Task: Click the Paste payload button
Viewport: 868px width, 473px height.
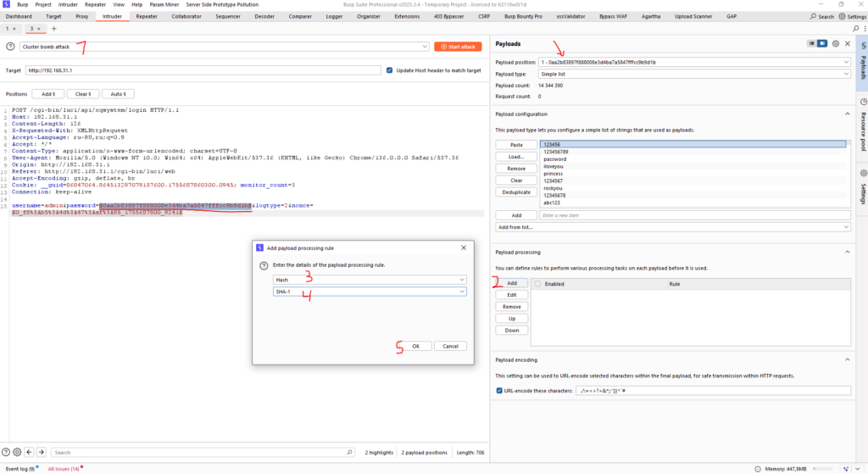Action: (x=516, y=145)
